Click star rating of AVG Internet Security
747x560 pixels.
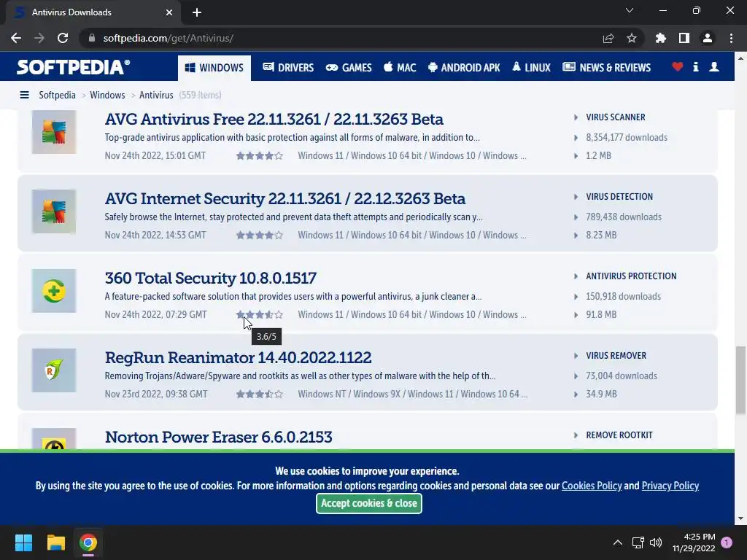(260, 236)
